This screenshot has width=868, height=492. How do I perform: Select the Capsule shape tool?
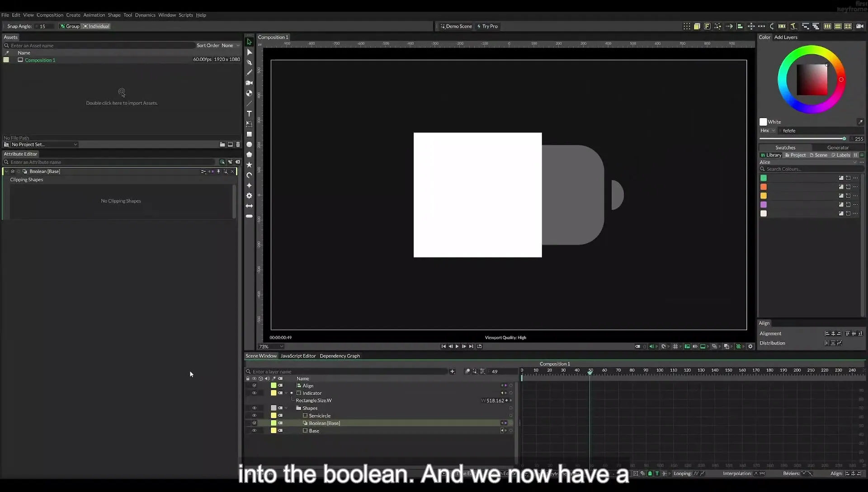click(249, 216)
